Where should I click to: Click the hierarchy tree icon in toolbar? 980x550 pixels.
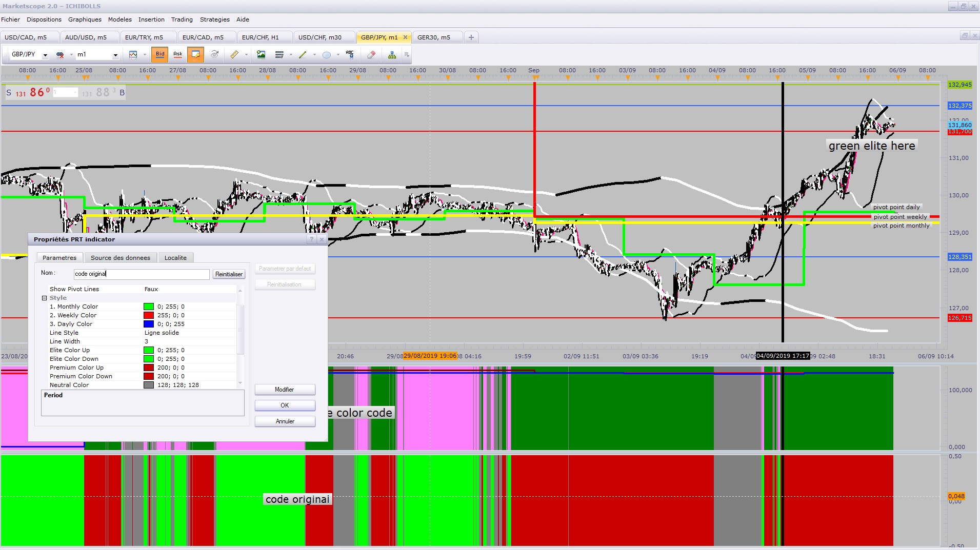pyautogui.click(x=392, y=54)
